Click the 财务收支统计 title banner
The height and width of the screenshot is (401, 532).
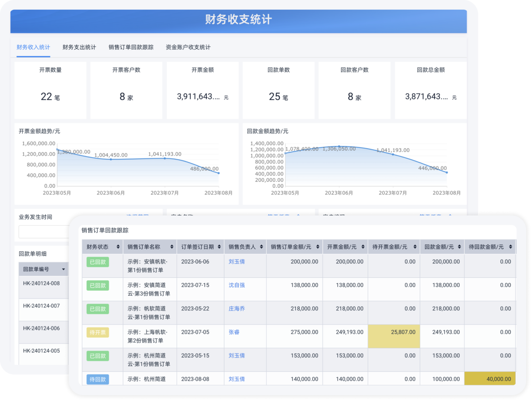click(x=239, y=21)
